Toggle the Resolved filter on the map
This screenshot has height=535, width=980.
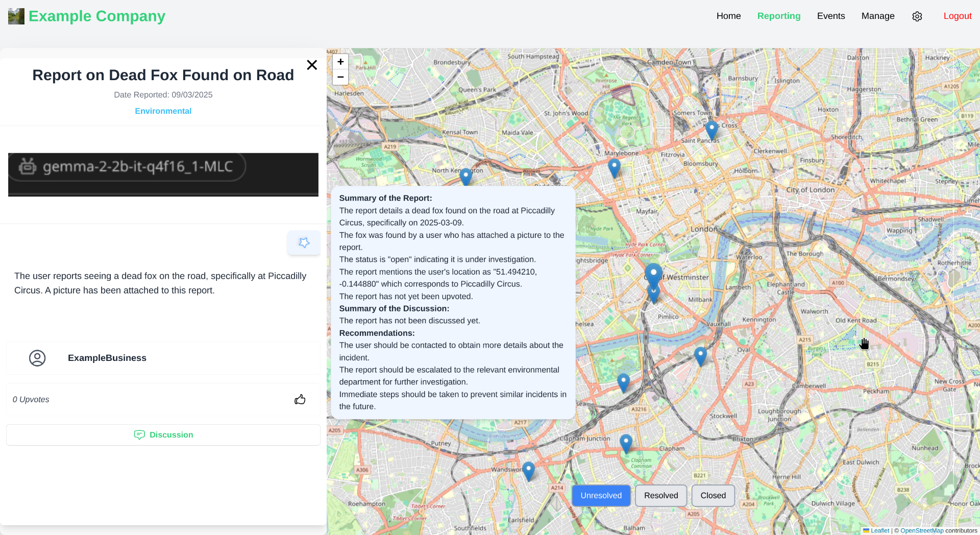pos(661,496)
